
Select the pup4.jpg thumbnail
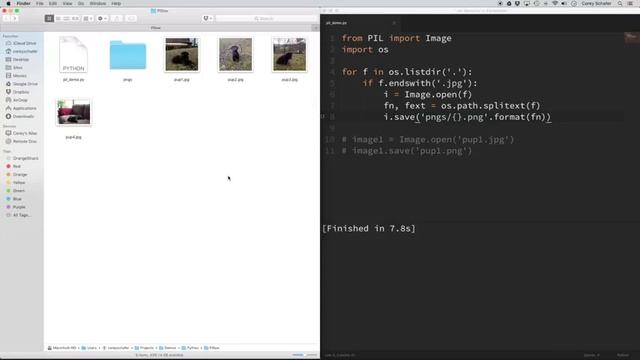click(x=74, y=112)
